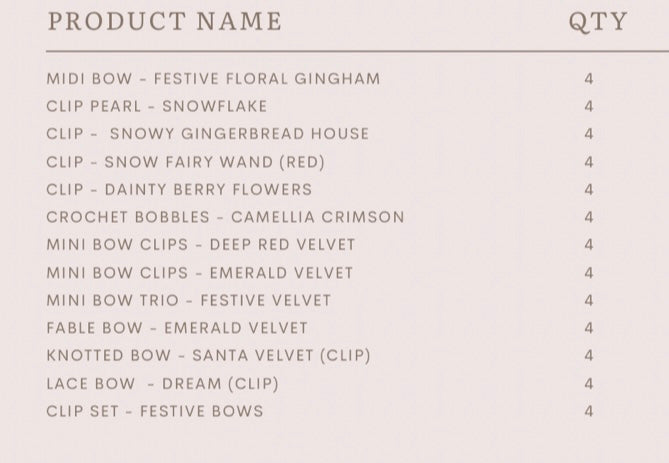
Task: Click the quantity for Midi Bow Festive Floral Gingham
Action: coord(589,79)
